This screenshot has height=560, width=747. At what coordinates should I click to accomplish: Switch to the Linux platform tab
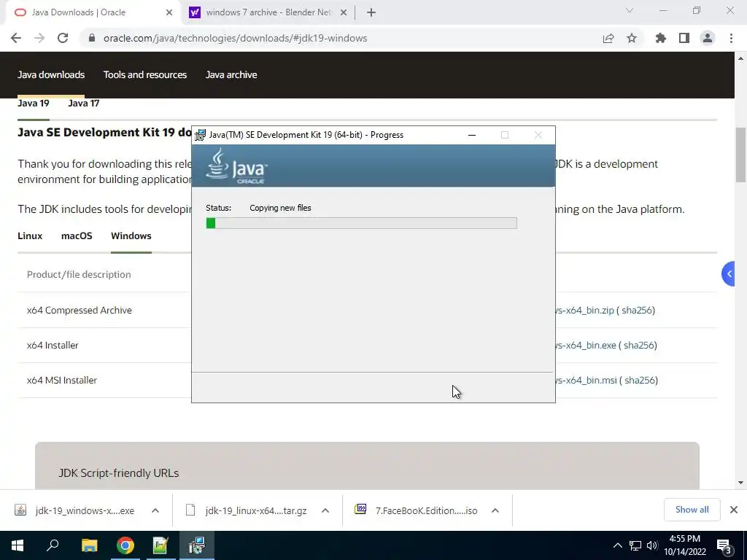[30, 236]
